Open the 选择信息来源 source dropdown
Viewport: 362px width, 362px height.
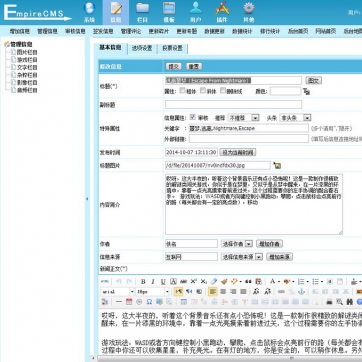tap(242, 257)
